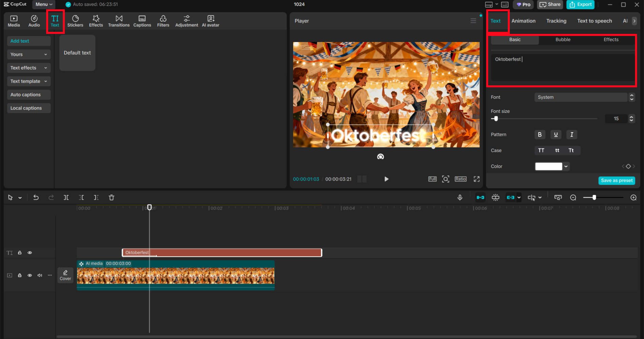Open the Filters panel
This screenshot has width=644, height=339.
pos(163,21)
